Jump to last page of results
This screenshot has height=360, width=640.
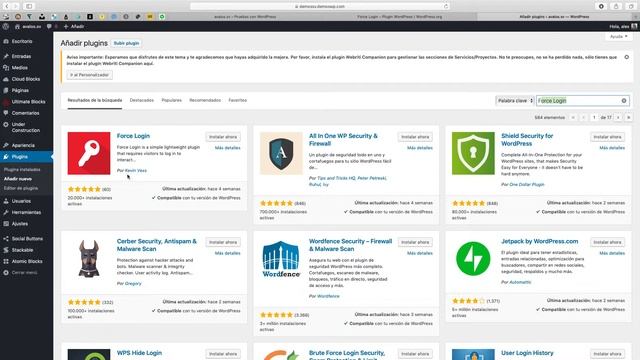click(628, 118)
